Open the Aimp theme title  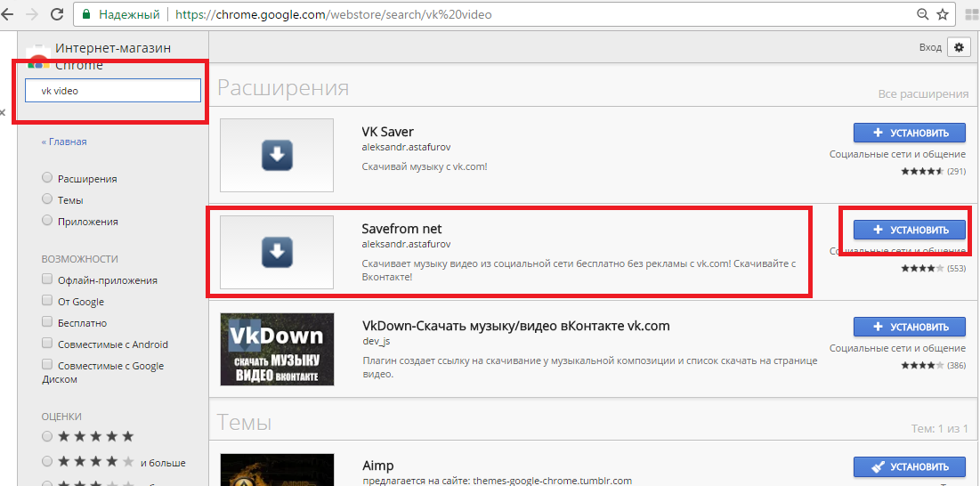pyautogui.click(x=378, y=466)
